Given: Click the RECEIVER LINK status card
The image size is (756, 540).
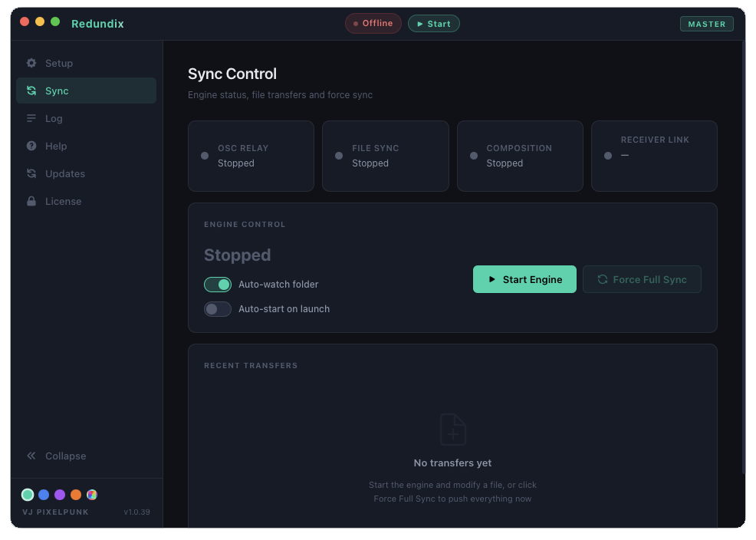Looking at the screenshot, I should coord(654,156).
